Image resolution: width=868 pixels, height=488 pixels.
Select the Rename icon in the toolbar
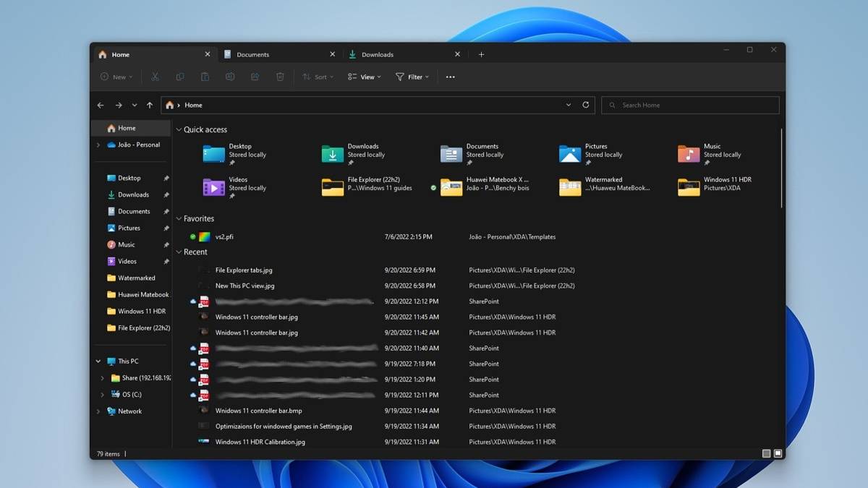point(230,76)
